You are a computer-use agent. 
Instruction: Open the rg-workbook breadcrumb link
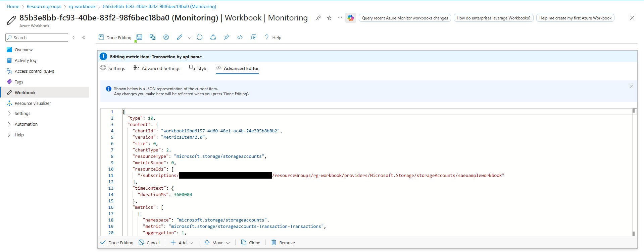point(82,6)
